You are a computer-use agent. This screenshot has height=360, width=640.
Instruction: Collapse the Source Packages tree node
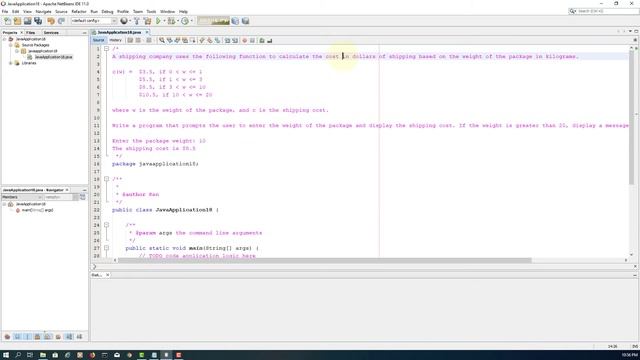point(11,45)
